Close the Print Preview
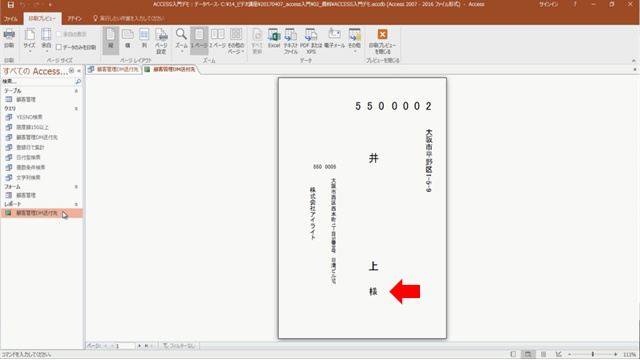This screenshot has height=360, width=640. [382, 41]
